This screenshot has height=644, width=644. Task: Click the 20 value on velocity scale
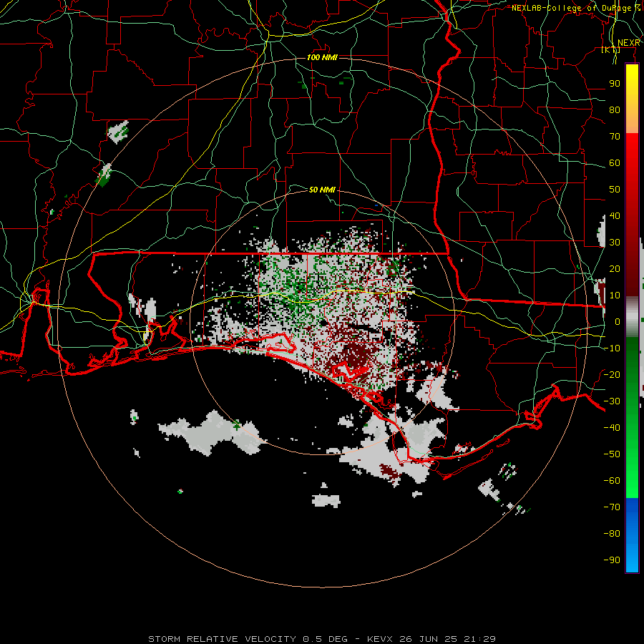(615, 269)
